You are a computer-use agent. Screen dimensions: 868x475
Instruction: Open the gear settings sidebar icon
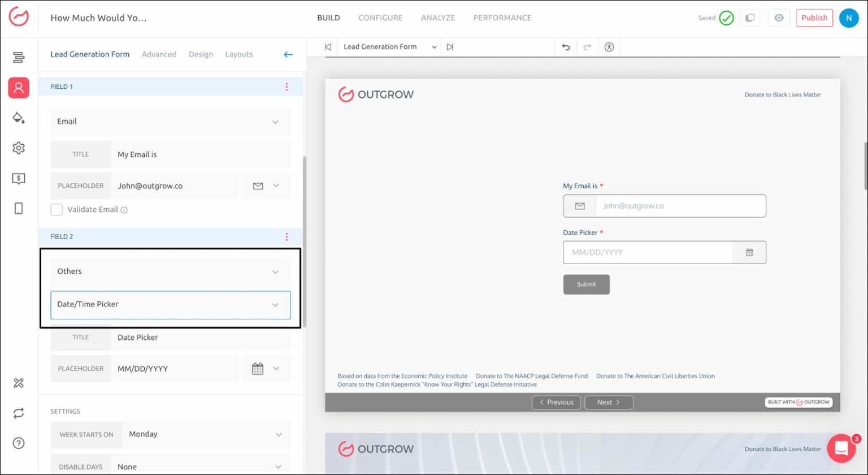point(19,148)
